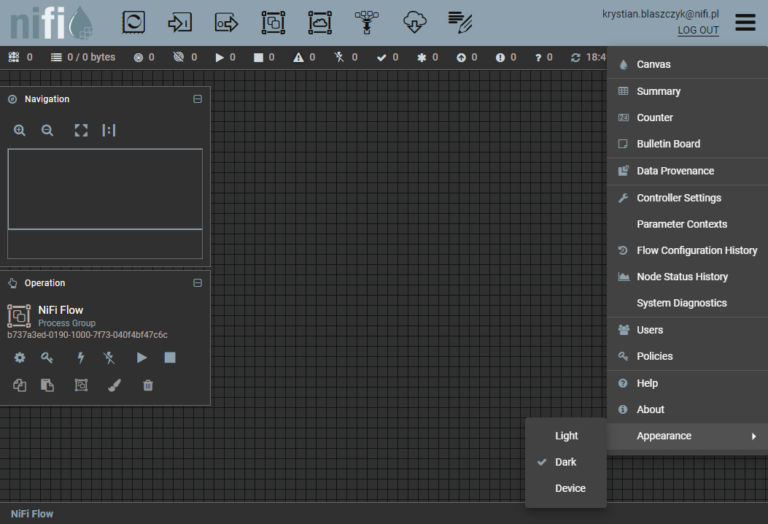The image size is (768, 524).
Task: Select the Import from Registry cloud icon
Action: [x=414, y=23]
